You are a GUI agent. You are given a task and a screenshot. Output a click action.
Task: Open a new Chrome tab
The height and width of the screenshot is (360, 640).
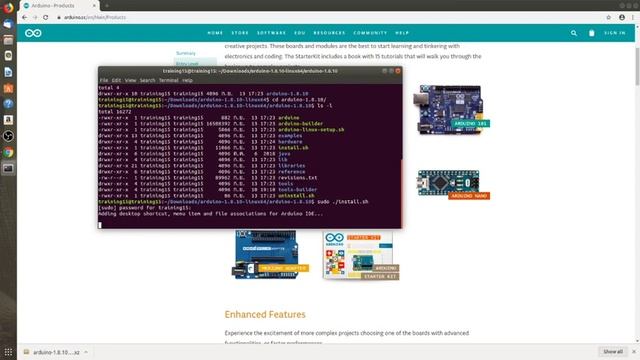(x=107, y=6)
